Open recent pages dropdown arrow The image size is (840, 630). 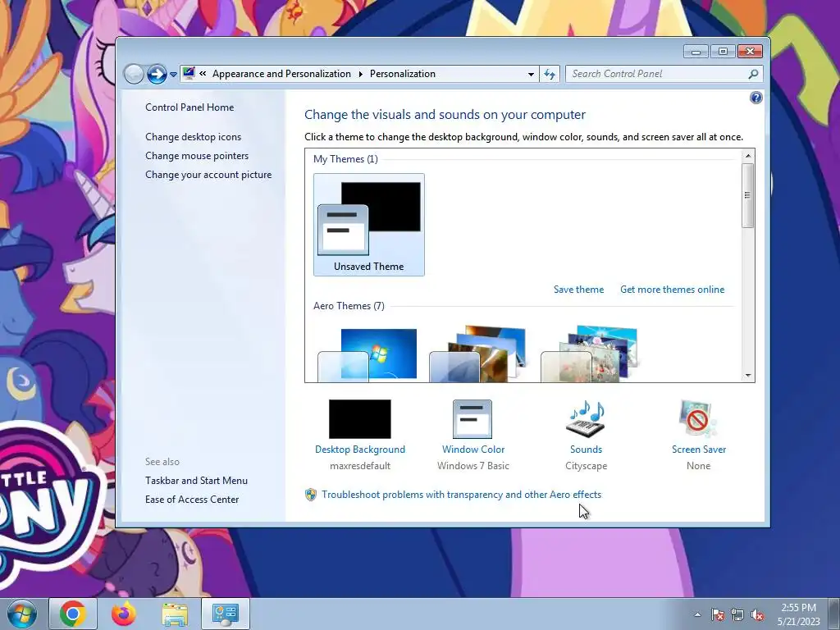pyautogui.click(x=173, y=75)
